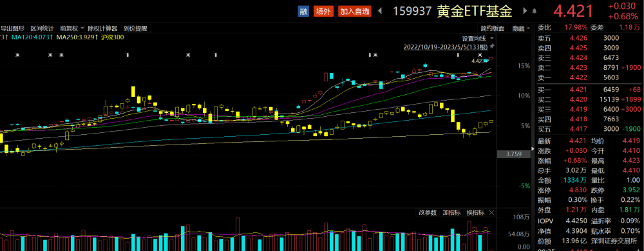This screenshot has height=251, width=644.
Task: Click the 买一 price 4.421
Action: point(578,89)
